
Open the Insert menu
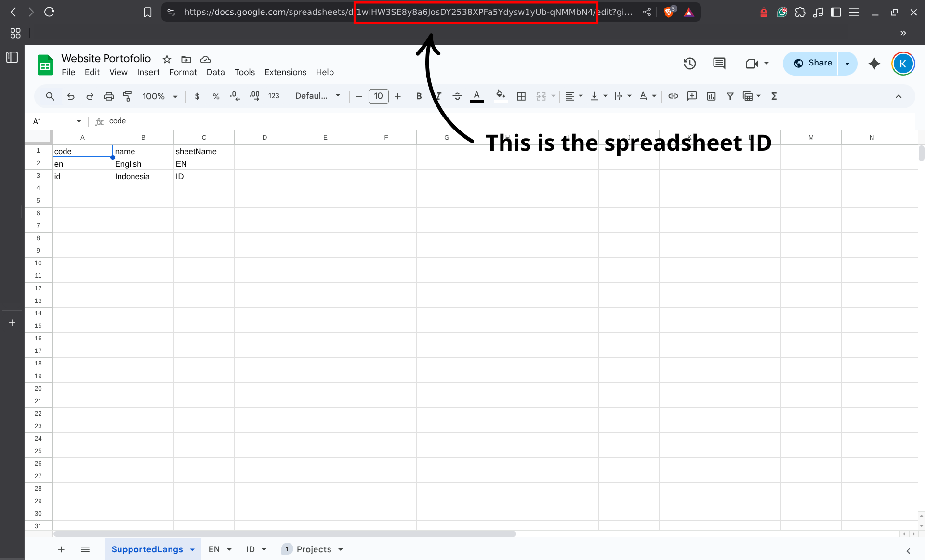pos(148,72)
